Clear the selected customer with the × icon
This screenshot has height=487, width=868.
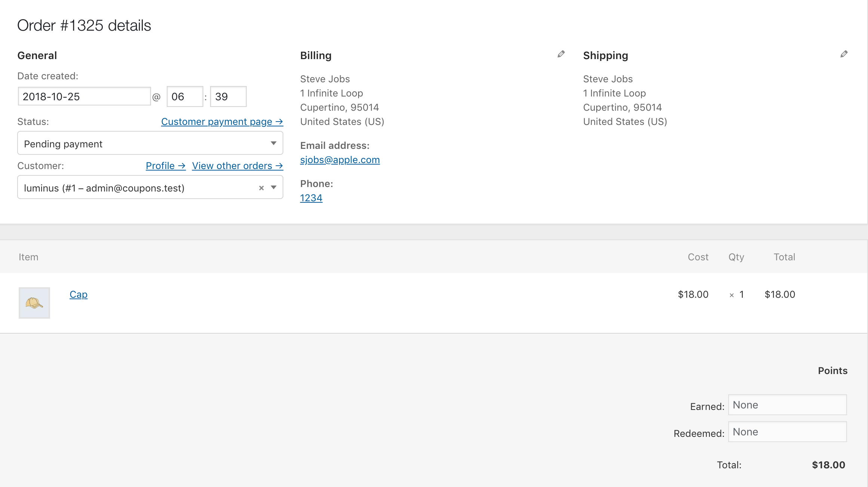261,188
